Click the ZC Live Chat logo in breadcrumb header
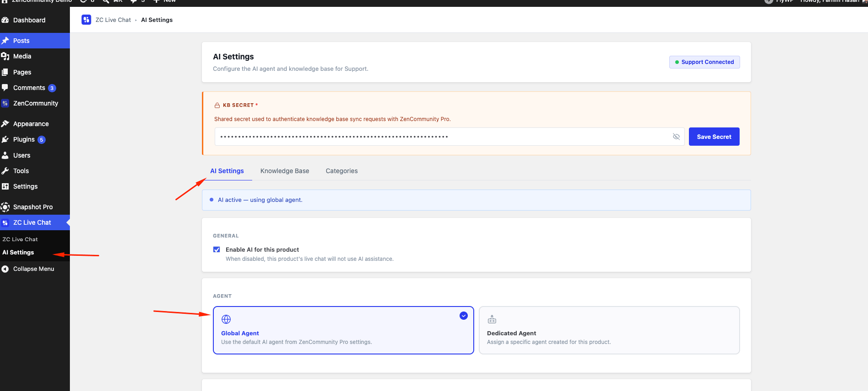Image resolution: width=868 pixels, height=391 pixels. 86,20
